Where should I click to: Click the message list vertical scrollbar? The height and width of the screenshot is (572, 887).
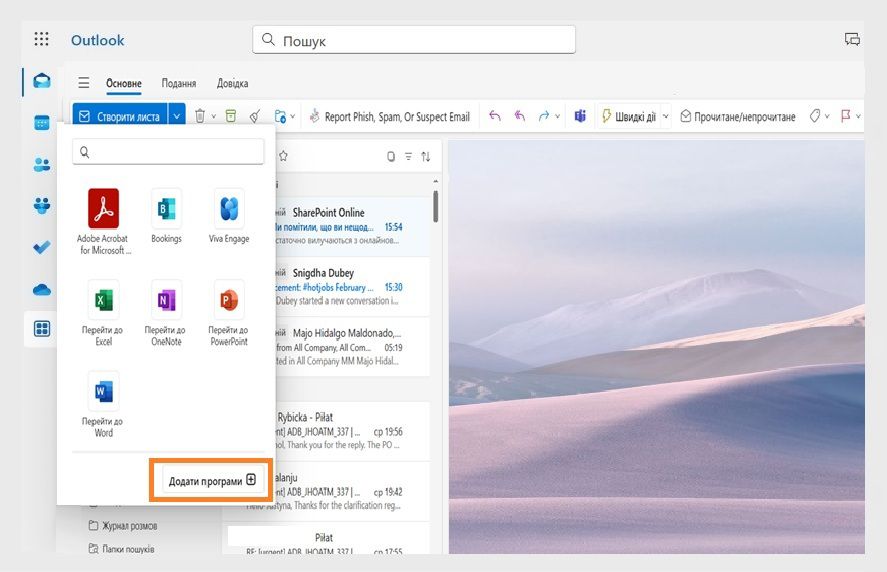[436, 207]
